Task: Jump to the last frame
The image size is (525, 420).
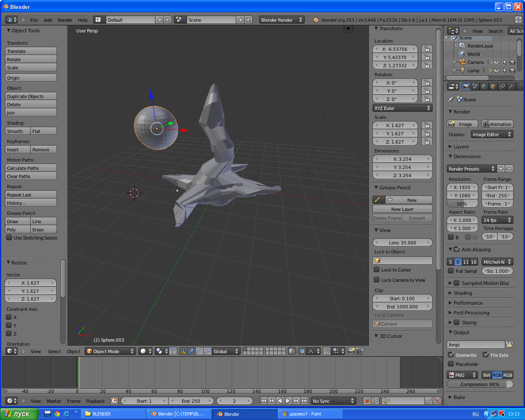Action: [304, 401]
